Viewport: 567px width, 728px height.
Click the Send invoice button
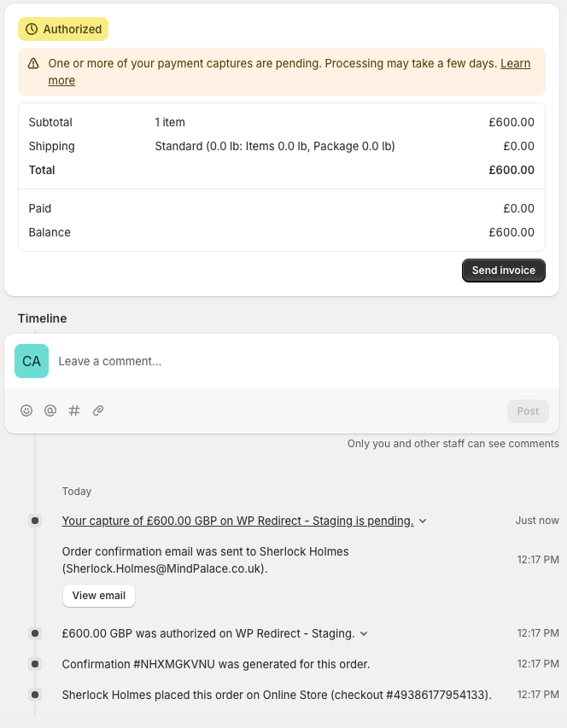click(503, 271)
